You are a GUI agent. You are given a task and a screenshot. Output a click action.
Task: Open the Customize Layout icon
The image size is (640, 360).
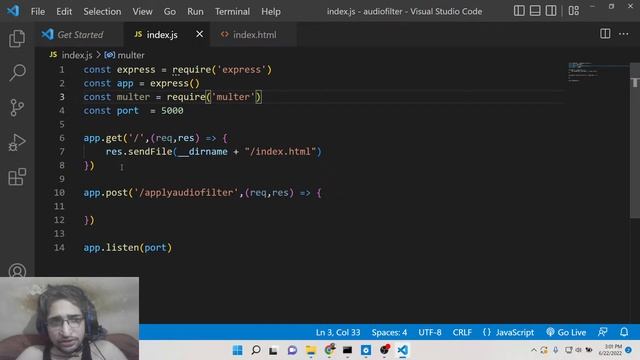[x=573, y=11]
